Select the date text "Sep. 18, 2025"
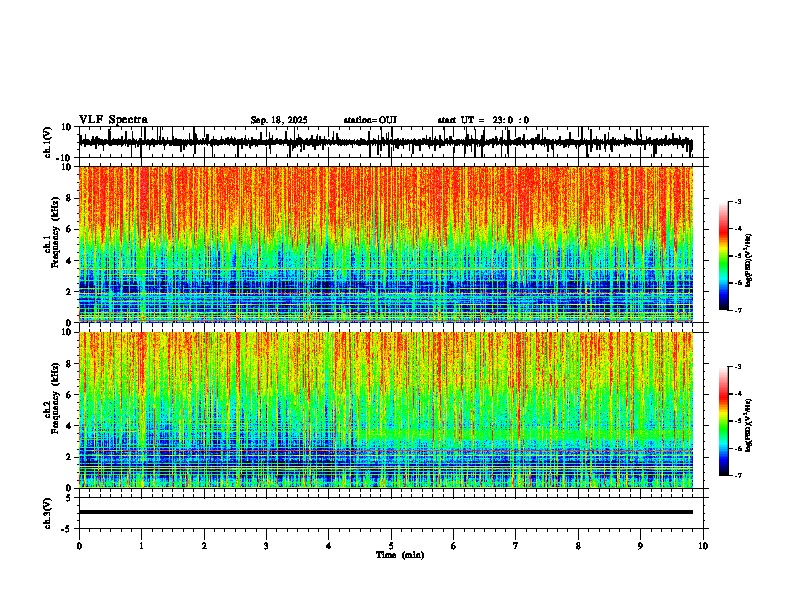Image resolution: width=792 pixels, height=612 pixels. [279, 120]
